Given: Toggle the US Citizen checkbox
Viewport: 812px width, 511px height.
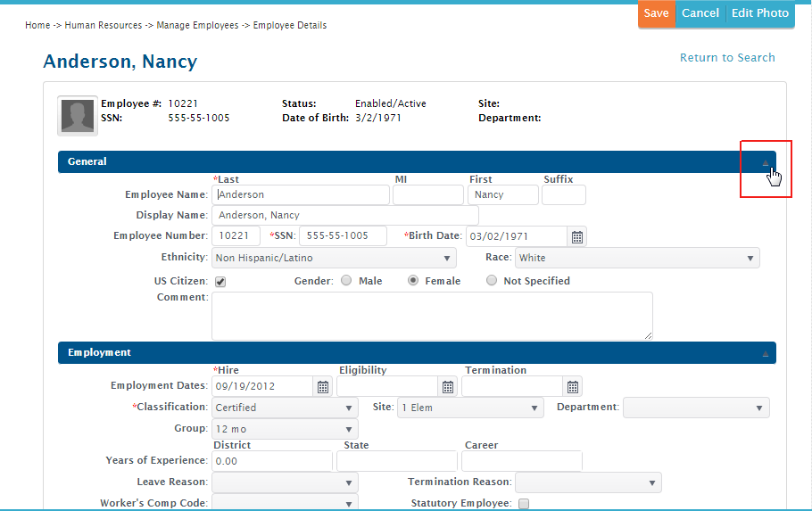Looking at the screenshot, I should click(x=220, y=281).
